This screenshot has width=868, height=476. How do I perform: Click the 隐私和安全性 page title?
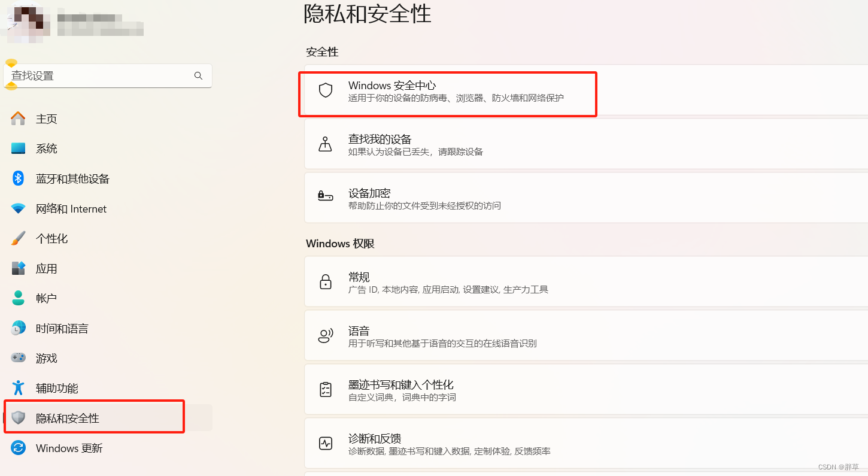pos(368,13)
